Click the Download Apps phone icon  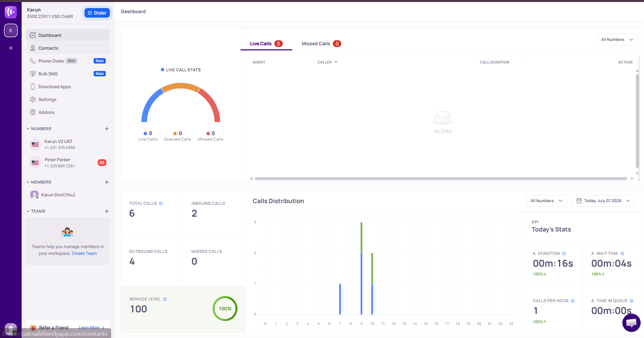click(x=33, y=87)
